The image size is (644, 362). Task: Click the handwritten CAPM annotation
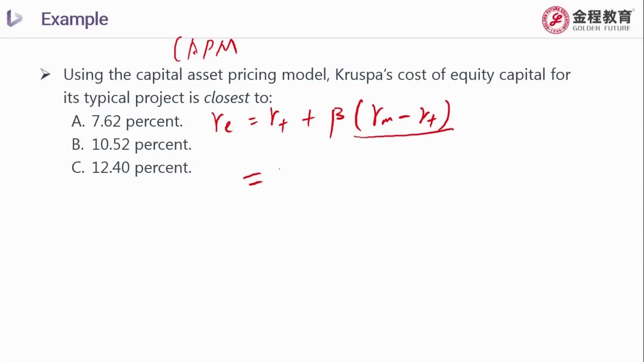point(205,49)
